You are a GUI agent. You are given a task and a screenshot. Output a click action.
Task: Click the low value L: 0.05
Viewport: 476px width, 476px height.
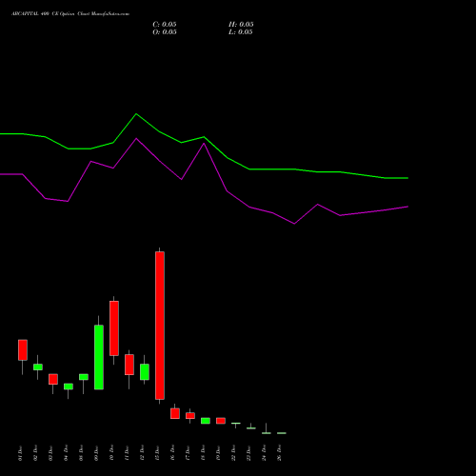241,32
